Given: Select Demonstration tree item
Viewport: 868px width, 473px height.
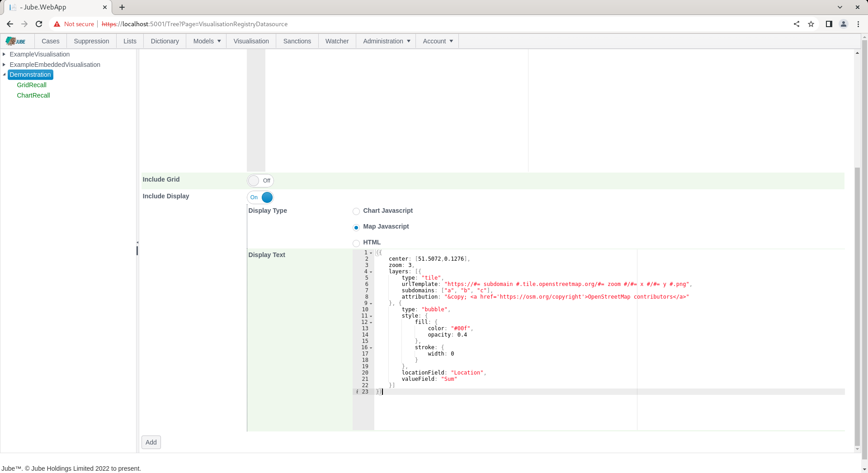Looking at the screenshot, I should [x=30, y=75].
